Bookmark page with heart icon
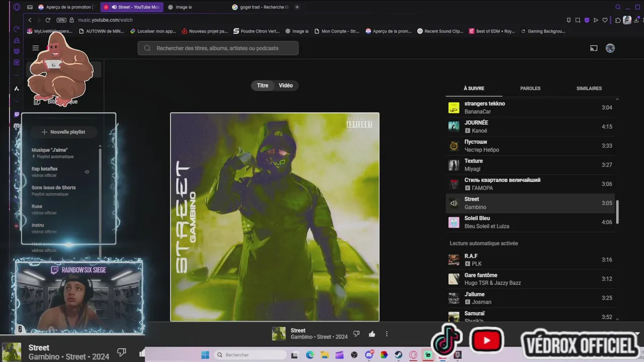This screenshot has width=644, height=362. [605, 20]
